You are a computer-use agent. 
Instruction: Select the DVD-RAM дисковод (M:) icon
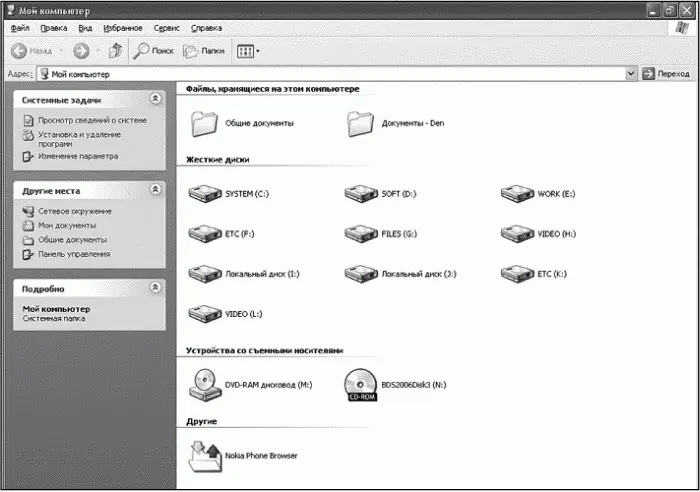click(204, 383)
